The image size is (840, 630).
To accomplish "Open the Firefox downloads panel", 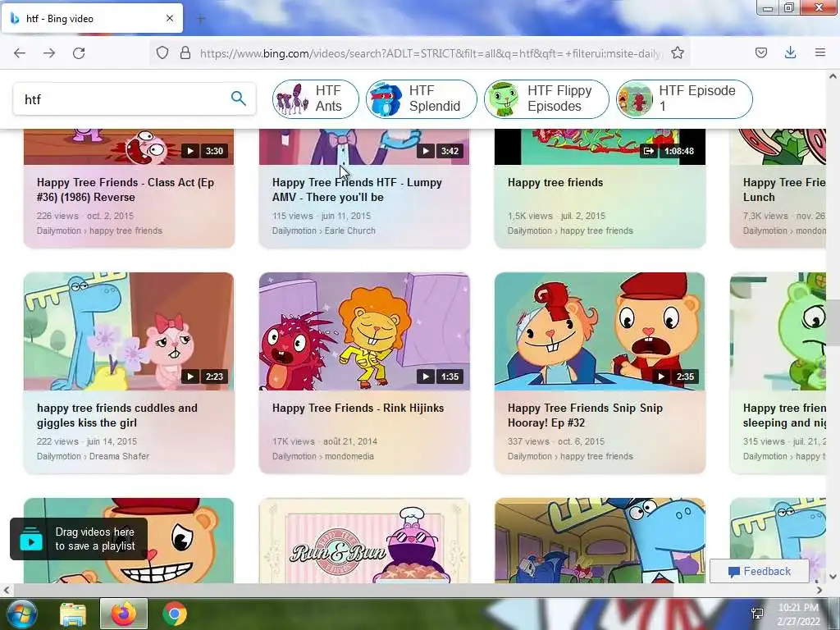I will point(790,52).
